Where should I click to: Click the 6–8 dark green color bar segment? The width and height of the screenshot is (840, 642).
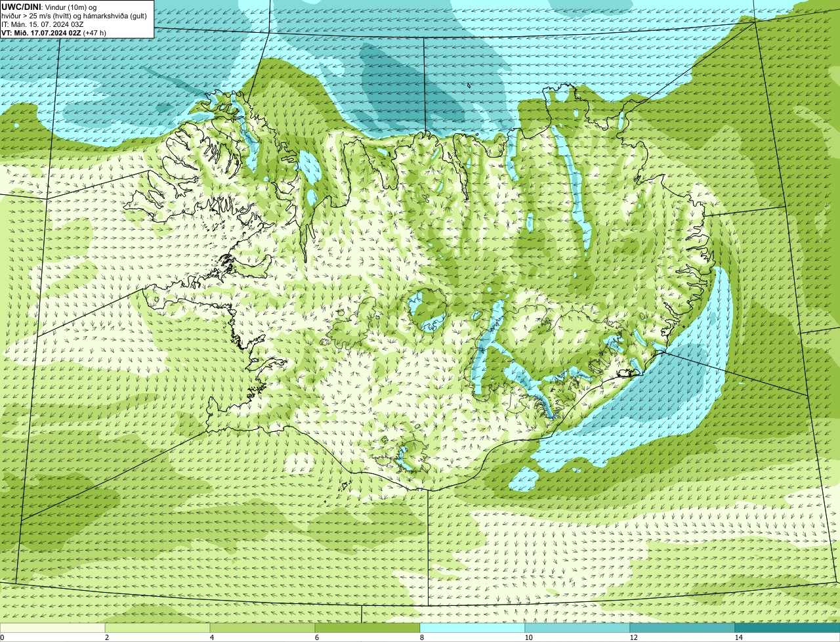(367, 628)
